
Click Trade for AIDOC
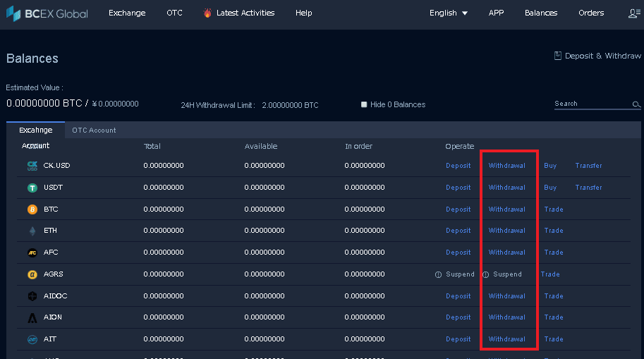pyautogui.click(x=554, y=296)
